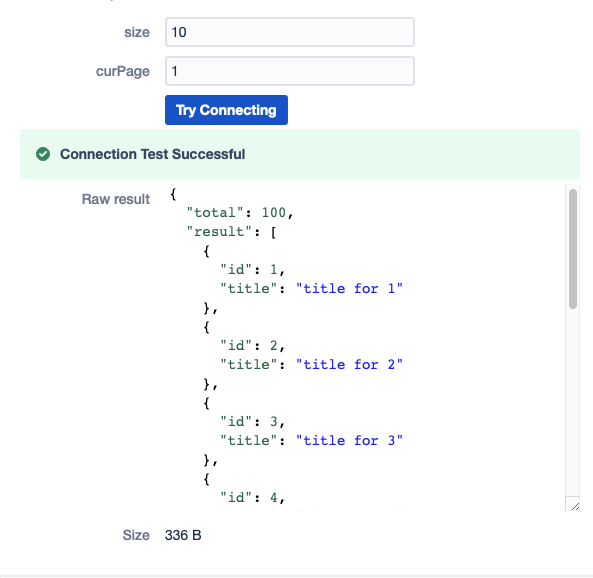
Task: Click the scrollbar track below the thumb
Action: [x=573, y=401]
